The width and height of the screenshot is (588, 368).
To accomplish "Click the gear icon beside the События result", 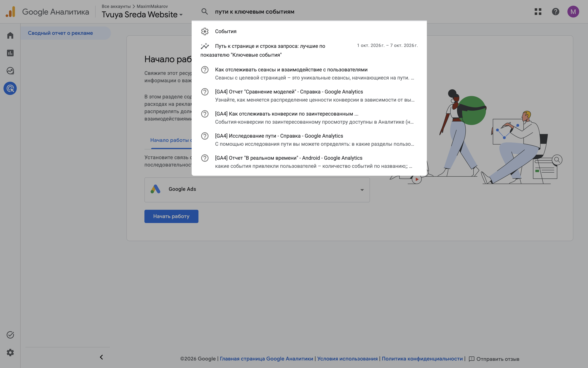I will click(x=205, y=31).
